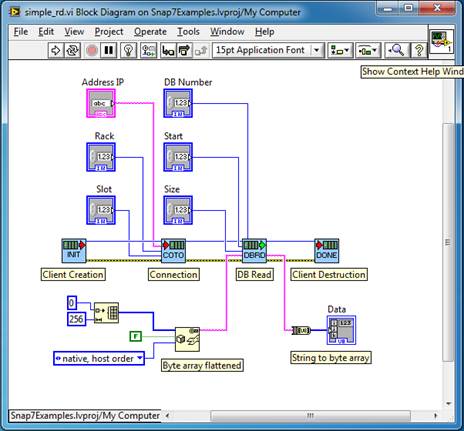
Task: Open the Tools menu
Action: pyautogui.click(x=188, y=32)
